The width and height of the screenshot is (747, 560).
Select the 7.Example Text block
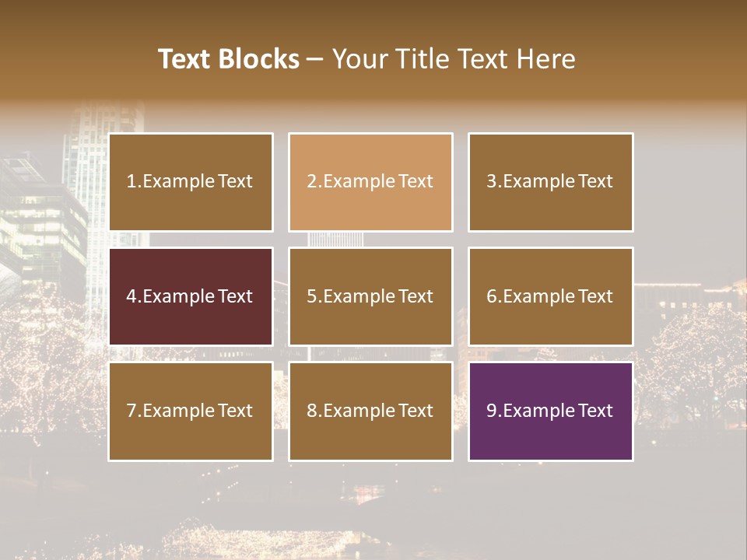[x=191, y=411]
